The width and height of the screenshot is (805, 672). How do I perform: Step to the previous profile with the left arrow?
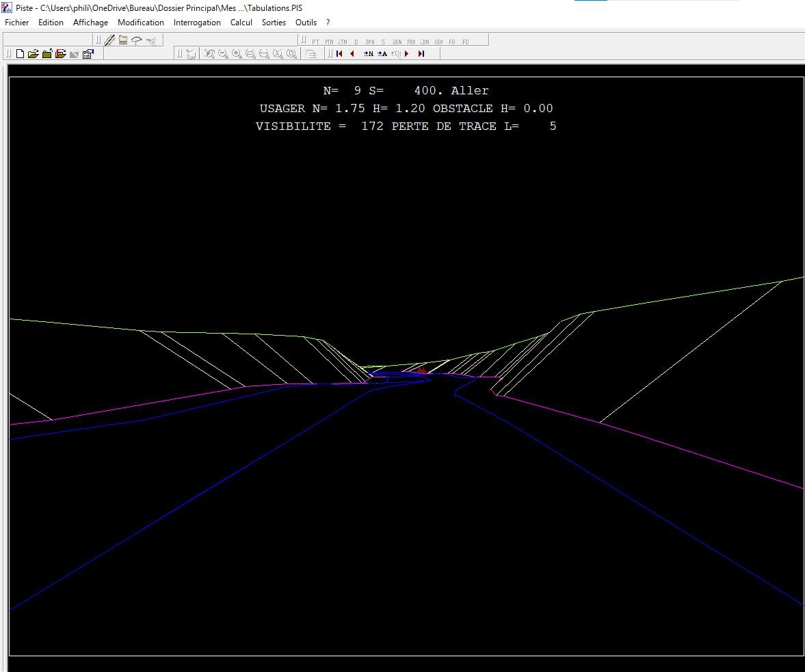[352, 54]
